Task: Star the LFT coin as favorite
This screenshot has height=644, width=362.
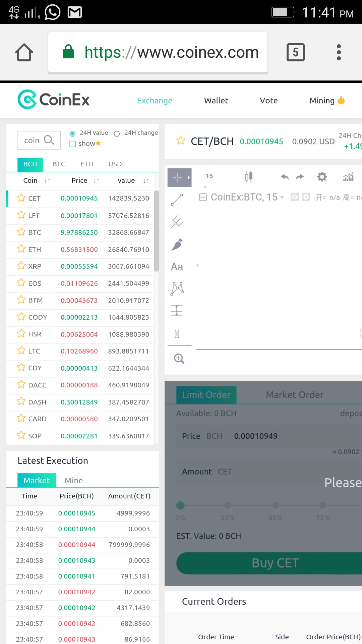Action: [x=21, y=215]
